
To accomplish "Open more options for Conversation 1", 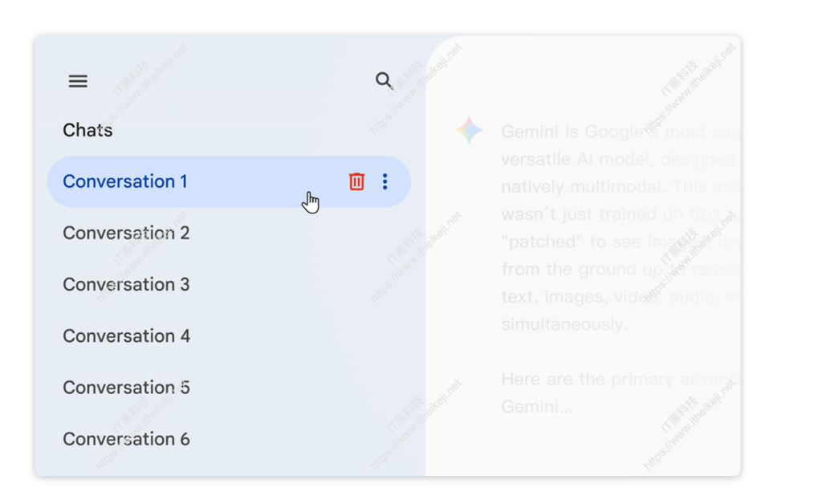I will point(385,181).
